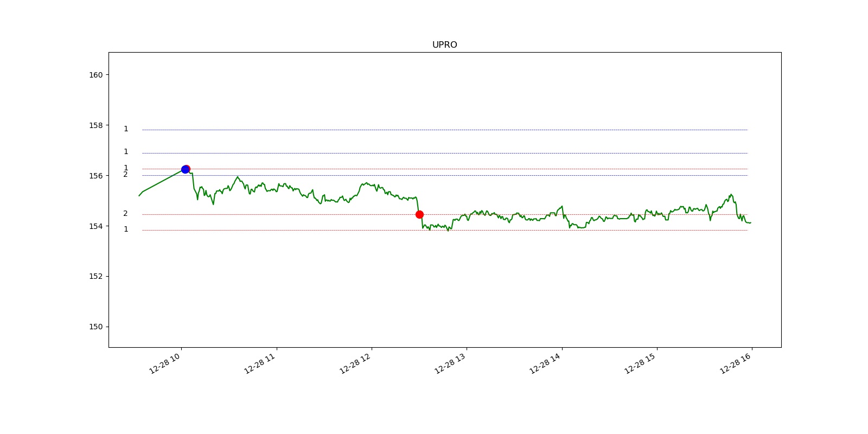Click the x-axis label 12-28 14

pyautogui.click(x=545, y=363)
